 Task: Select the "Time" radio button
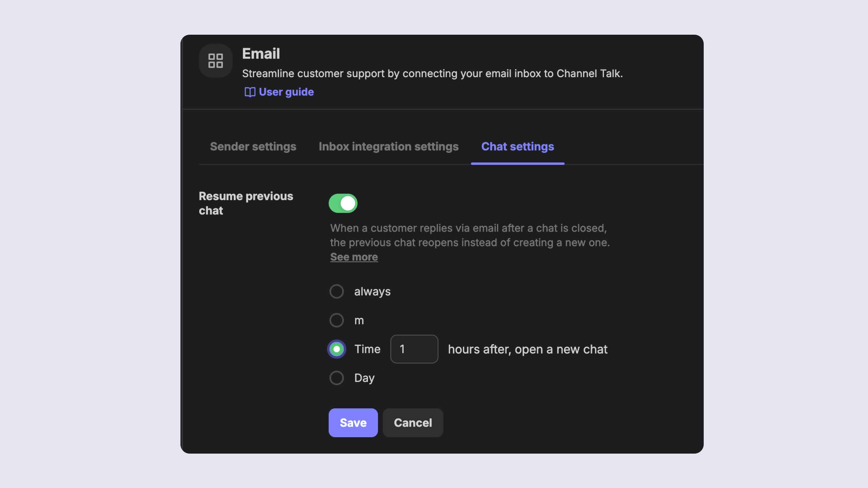tap(337, 349)
